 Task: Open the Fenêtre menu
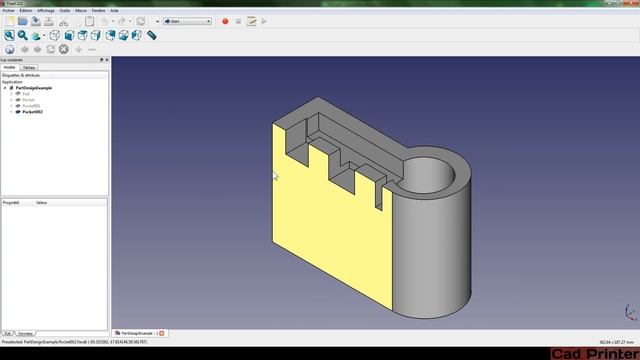(98, 10)
